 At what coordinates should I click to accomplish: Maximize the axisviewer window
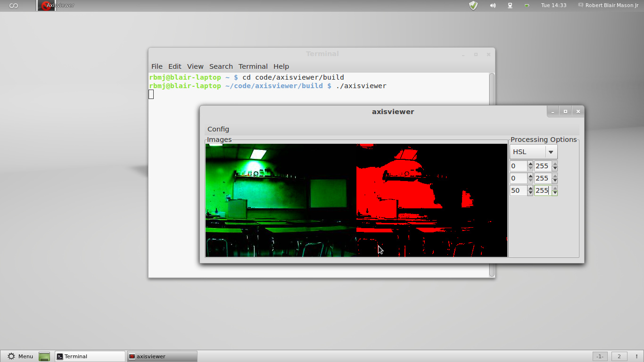pyautogui.click(x=565, y=112)
